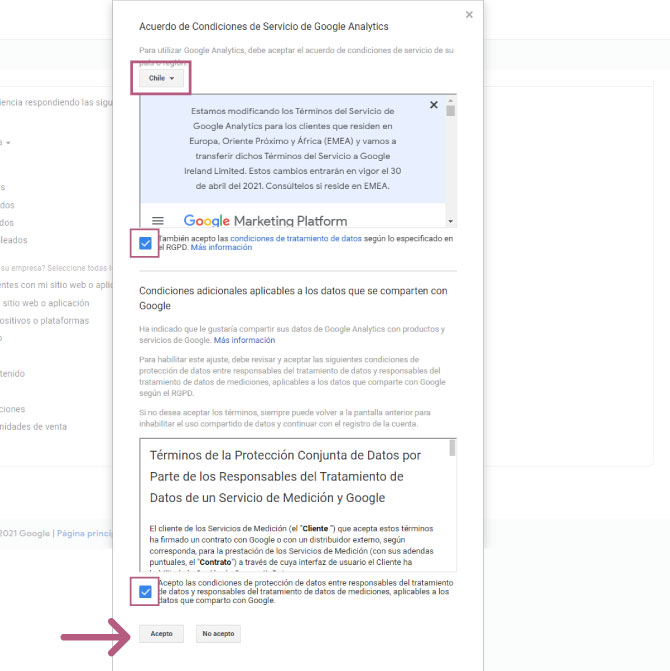Dismiss the blue EMEA notice banner
670x671 pixels.
coord(433,105)
